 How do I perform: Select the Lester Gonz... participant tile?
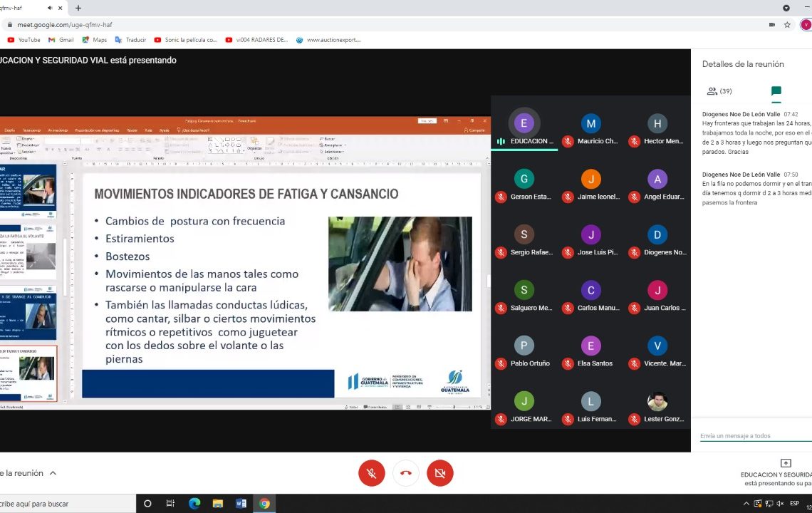pyautogui.click(x=657, y=406)
